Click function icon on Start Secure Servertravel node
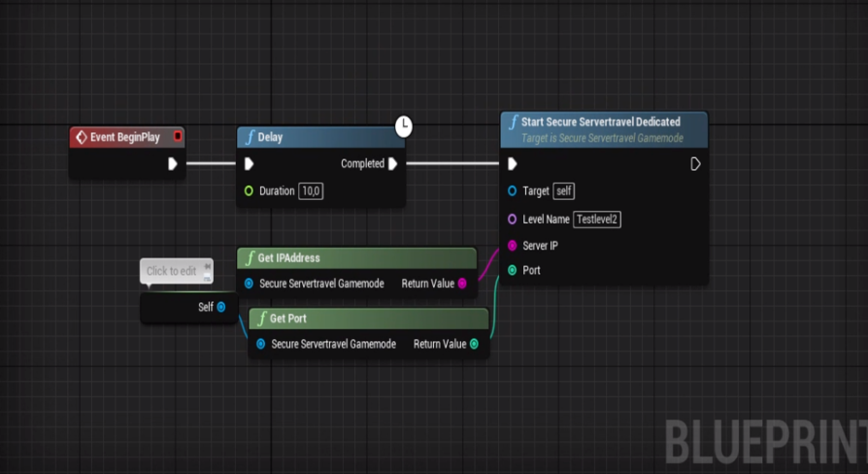The height and width of the screenshot is (474, 868). coord(514,121)
